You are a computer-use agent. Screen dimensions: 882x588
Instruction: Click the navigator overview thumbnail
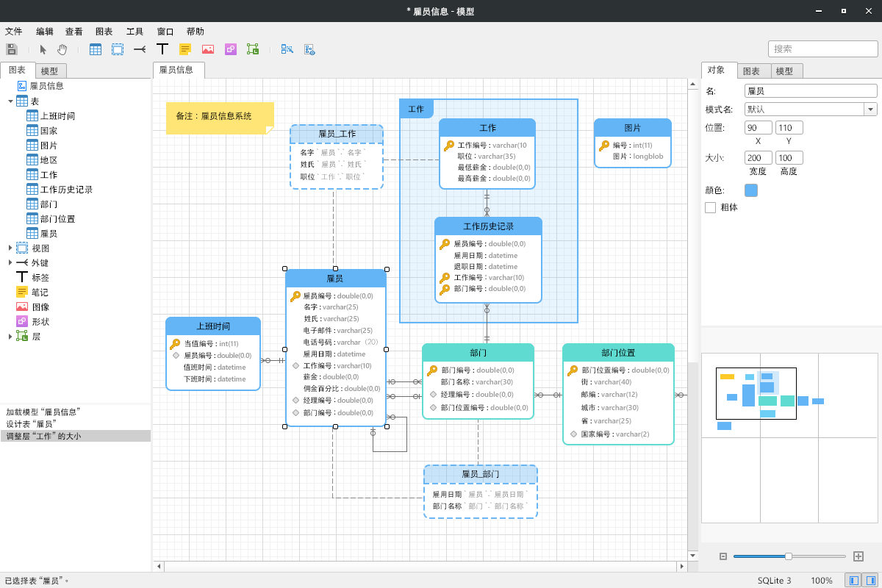tap(791, 437)
